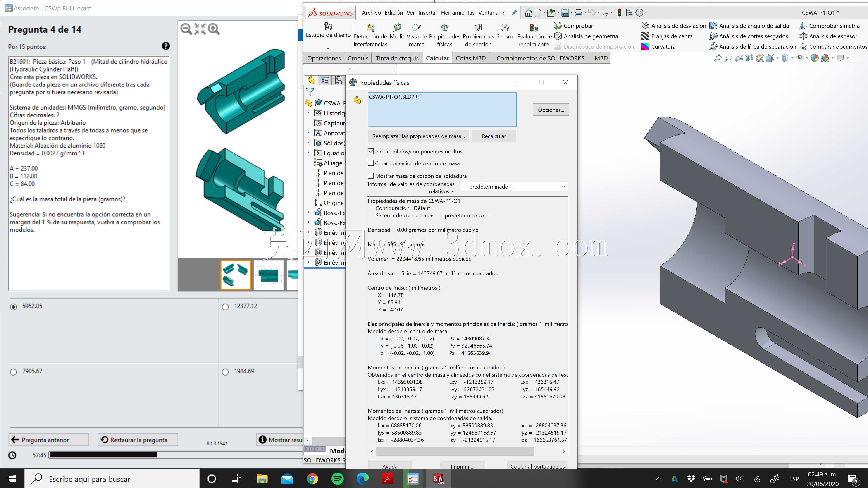Open Análisis de geometría
Screen dimensions: 868x488
point(586,36)
